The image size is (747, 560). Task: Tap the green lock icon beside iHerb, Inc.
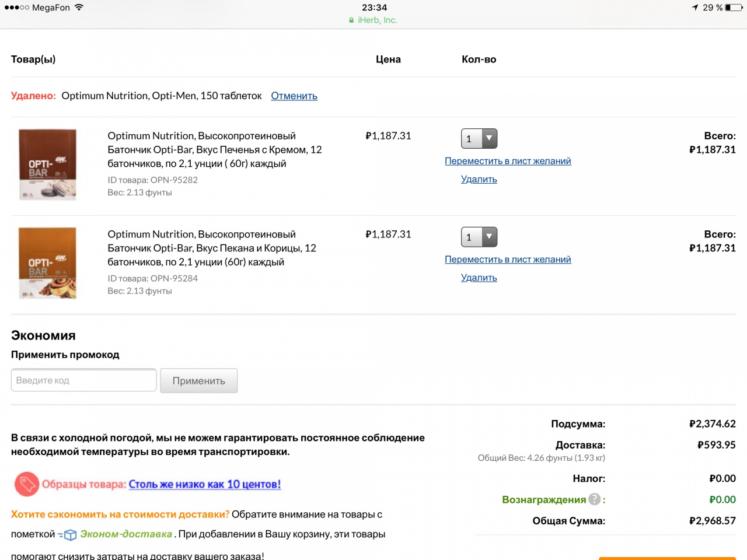[351, 20]
